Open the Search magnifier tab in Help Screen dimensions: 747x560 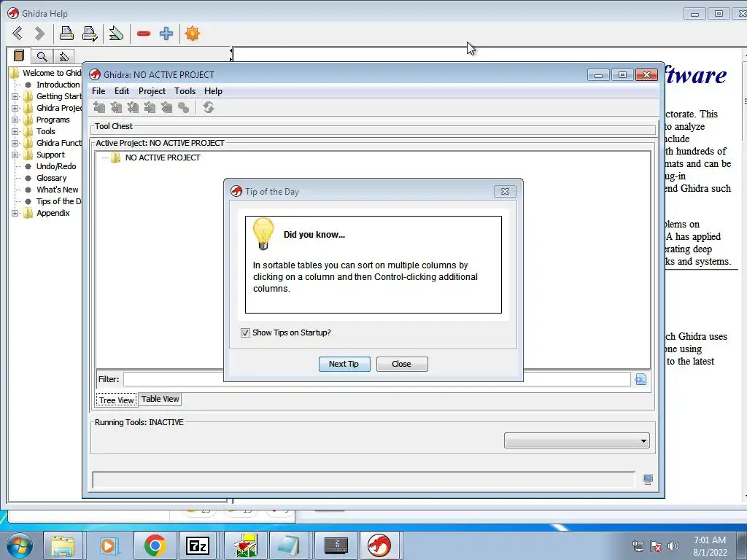[42, 57]
